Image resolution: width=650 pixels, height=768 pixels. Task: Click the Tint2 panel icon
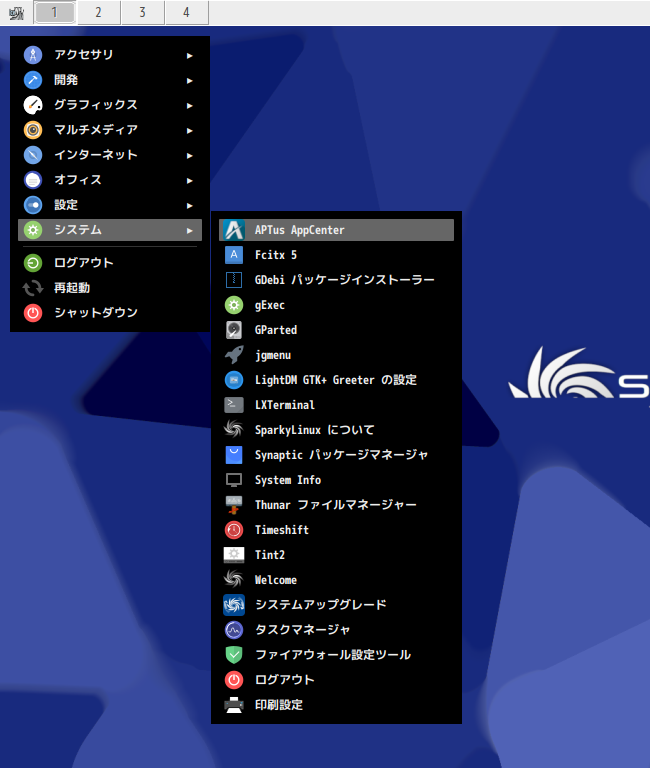click(x=234, y=554)
